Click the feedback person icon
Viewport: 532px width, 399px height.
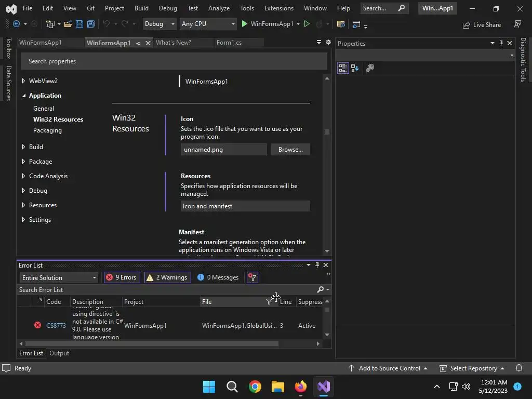tap(517, 24)
